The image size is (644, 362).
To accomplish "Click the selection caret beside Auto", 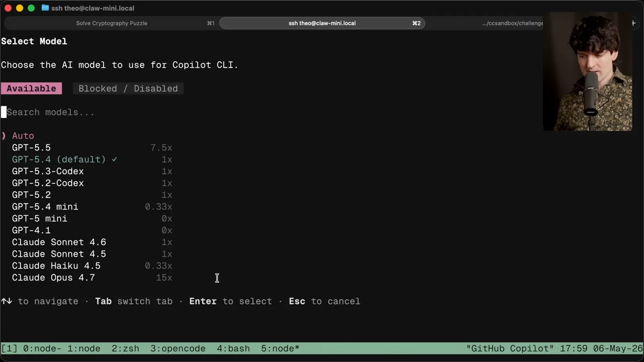I will (4, 136).
